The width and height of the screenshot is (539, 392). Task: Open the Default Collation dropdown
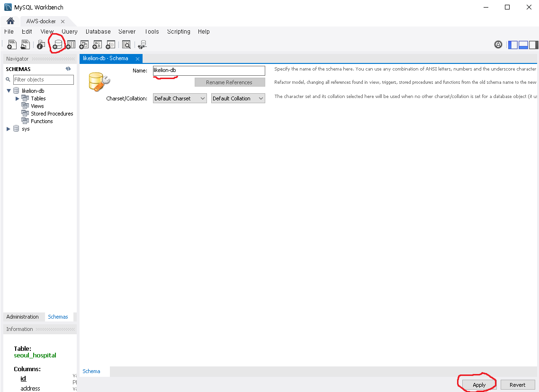pyautogui.click(x=238, y=98)
